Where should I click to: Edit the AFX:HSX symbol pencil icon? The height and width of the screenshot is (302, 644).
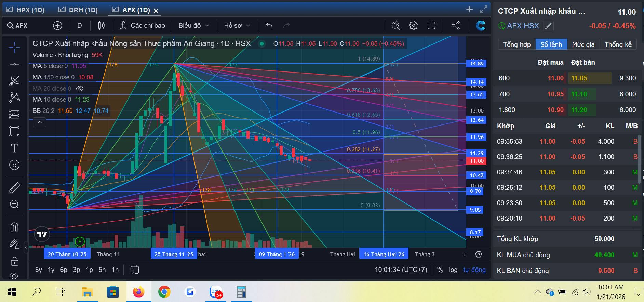tap(548, 26)
